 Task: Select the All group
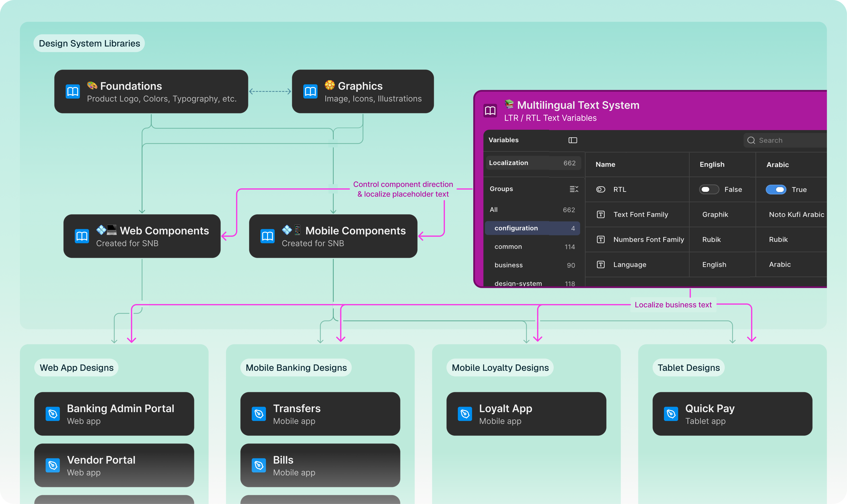532,210
